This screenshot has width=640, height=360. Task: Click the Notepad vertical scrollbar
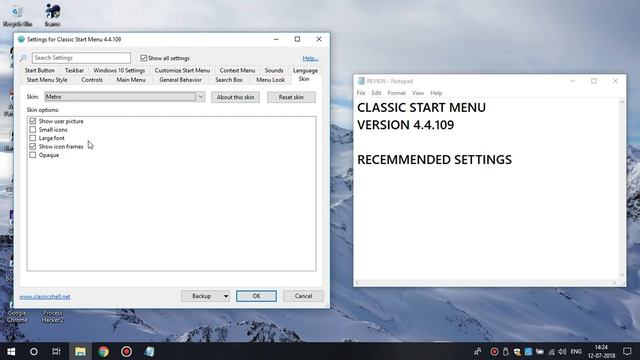point(622,188)
